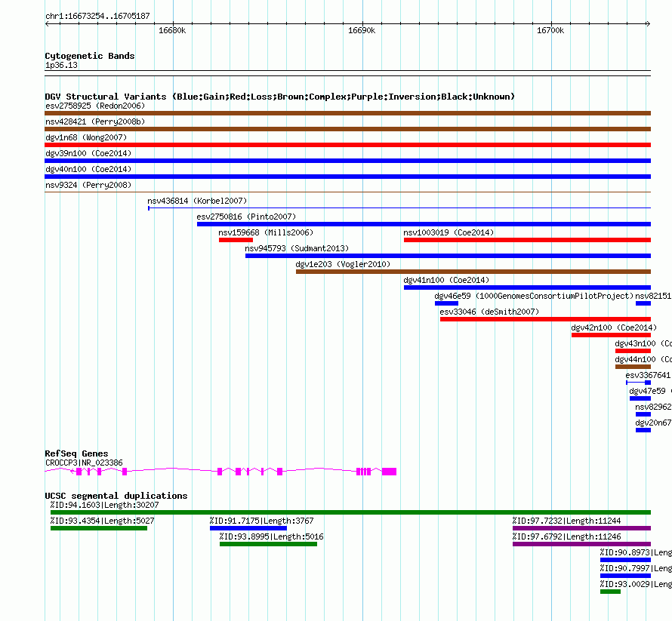Click the dgv42n100 (Coe2014) label
The image size is (672, 621).
614,327
